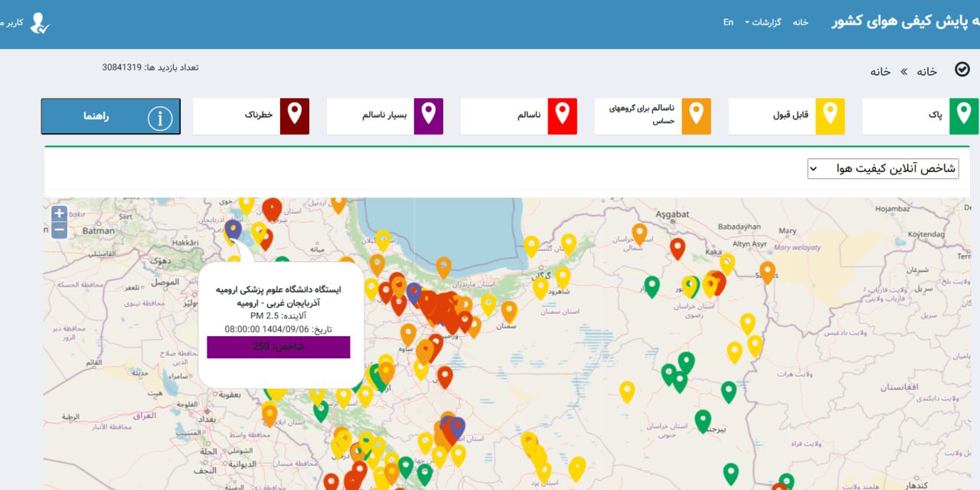The width and height of the screenshot is (980, 490).
Task: Click the purple 'بسیار ناسالم' marker icon
Action: point(429,116)
